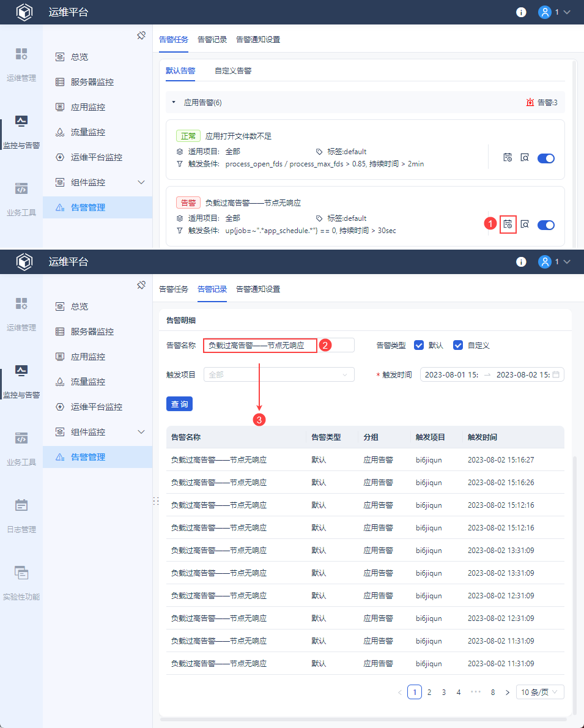Click 运维平台 cube logo on 告警任务 page
Screen dimensions: 584x728
(x=24, y=12)
